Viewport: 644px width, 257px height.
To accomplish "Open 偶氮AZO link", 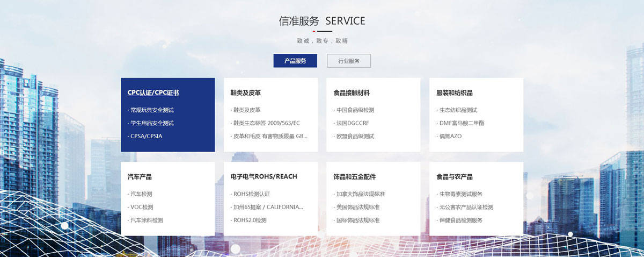I will 450,136.
